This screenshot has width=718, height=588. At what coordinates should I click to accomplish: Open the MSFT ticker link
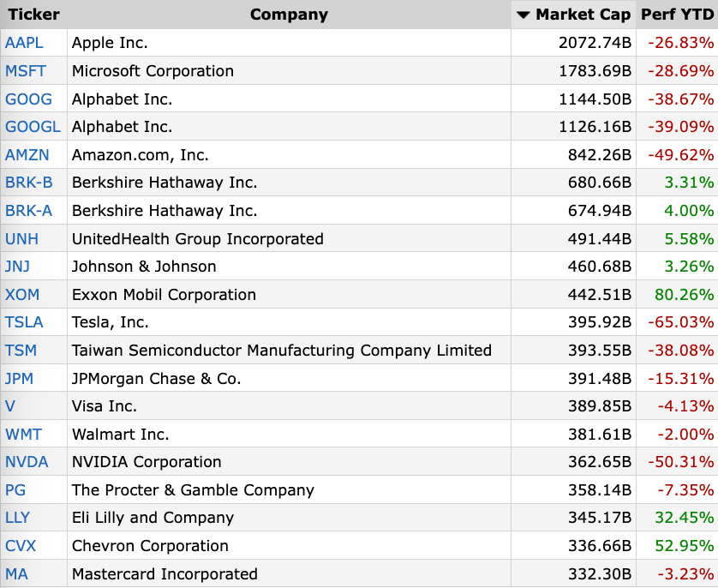point(26,71)
